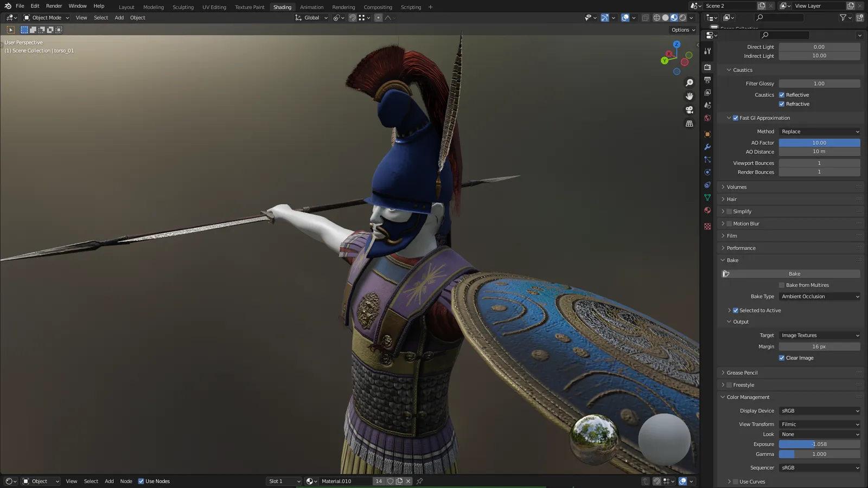Viewport: 868px width, 488px height.
Task: Open View Transform Filmic dropdown
Action: tap(820, 425)
